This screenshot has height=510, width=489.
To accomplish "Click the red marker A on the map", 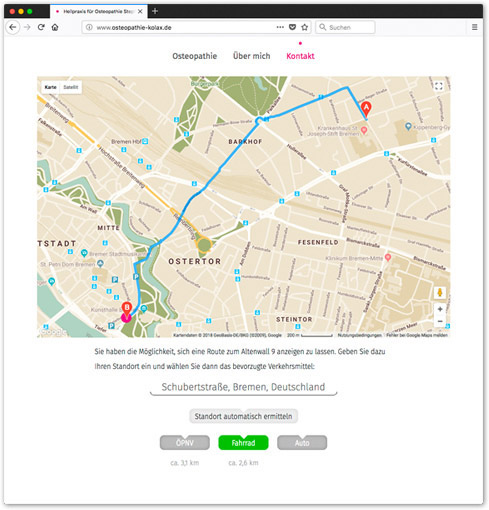I will click(x=366, y=109).
